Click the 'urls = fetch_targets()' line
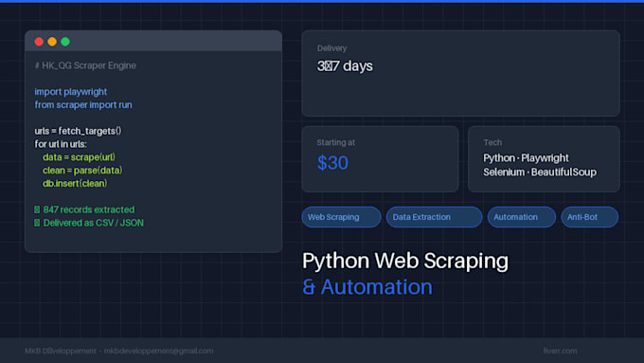 78,131
